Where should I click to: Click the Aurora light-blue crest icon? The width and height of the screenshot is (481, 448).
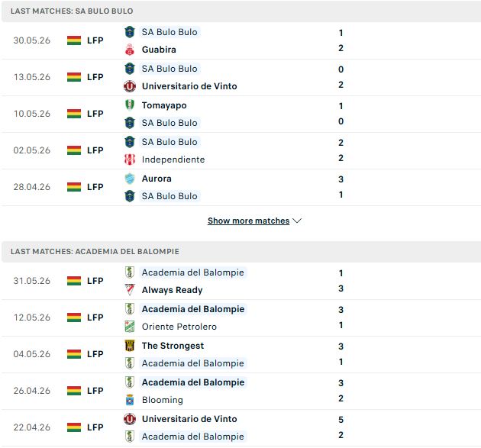(x=130, y=179)
